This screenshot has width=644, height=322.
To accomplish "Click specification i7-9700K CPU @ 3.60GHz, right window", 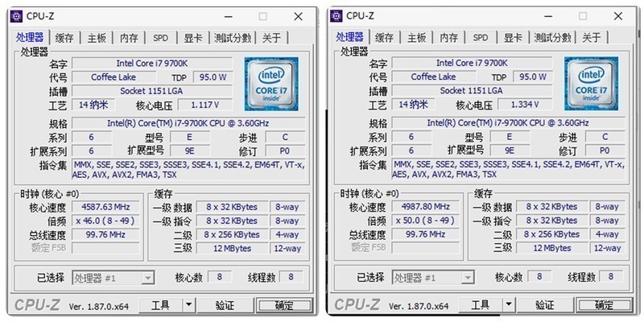I will [x=509, y=123].
